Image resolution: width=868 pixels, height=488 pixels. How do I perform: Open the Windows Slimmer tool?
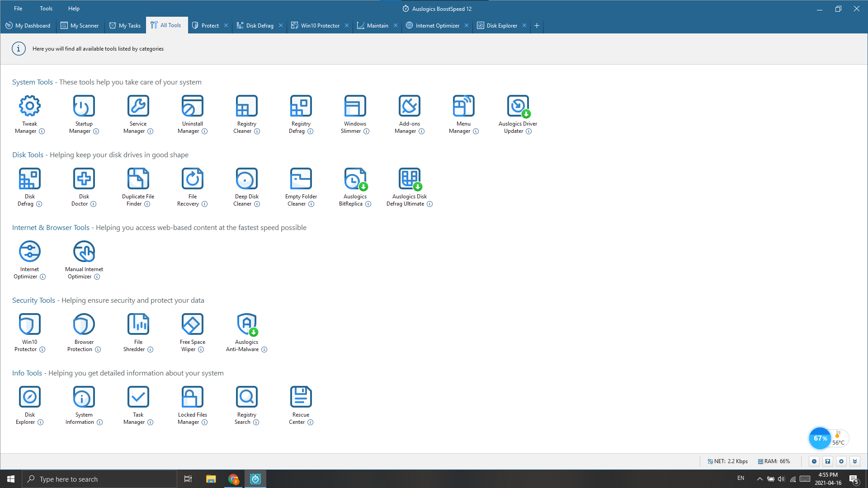pyautogui.click(x=355, y=106)
